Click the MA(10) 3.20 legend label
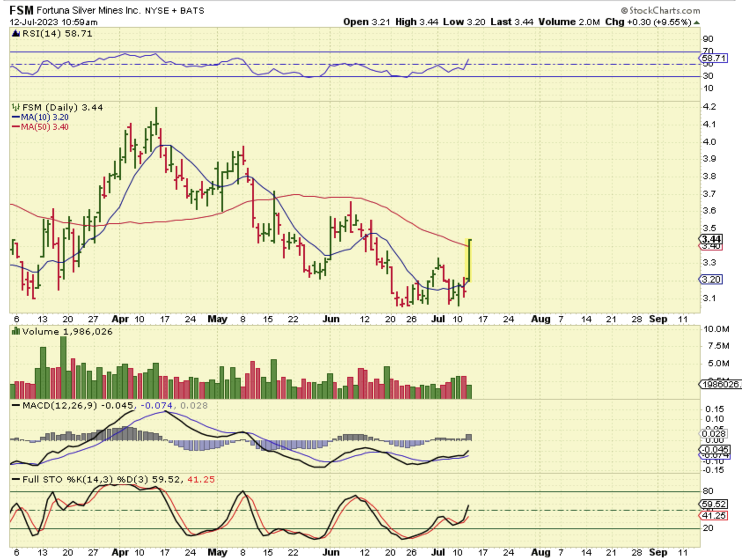The width and height of the screenshot is (742, 560). [x=44, y=118]
